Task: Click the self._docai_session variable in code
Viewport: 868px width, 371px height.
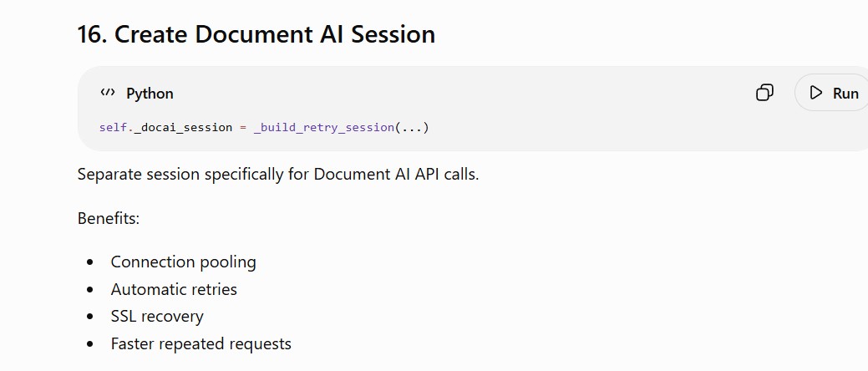Action: tap(165, 127)
